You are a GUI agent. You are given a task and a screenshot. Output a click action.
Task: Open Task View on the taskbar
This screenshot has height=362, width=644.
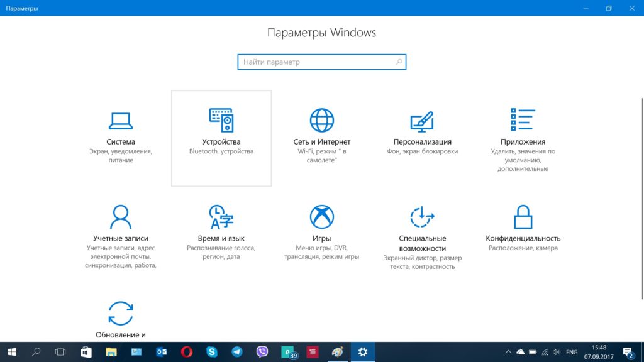pyautogui.click(x=60, y=352)
